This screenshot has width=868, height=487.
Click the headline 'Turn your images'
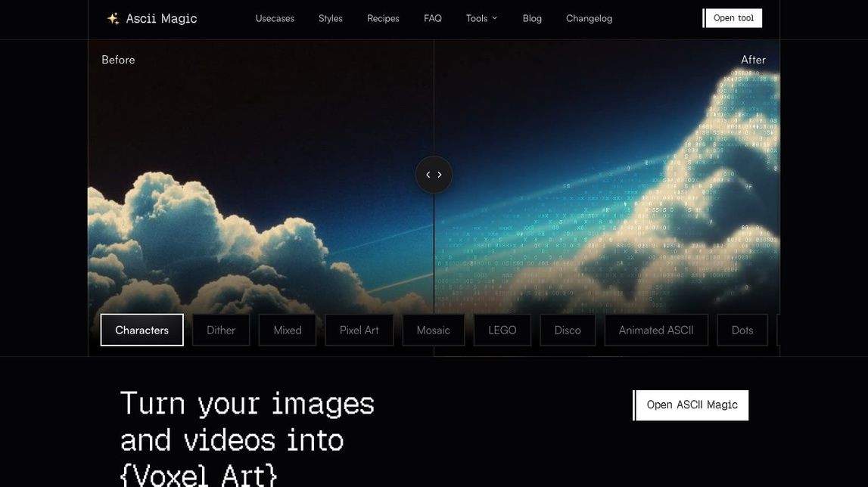pyautogui.click(x=247, y=404)
